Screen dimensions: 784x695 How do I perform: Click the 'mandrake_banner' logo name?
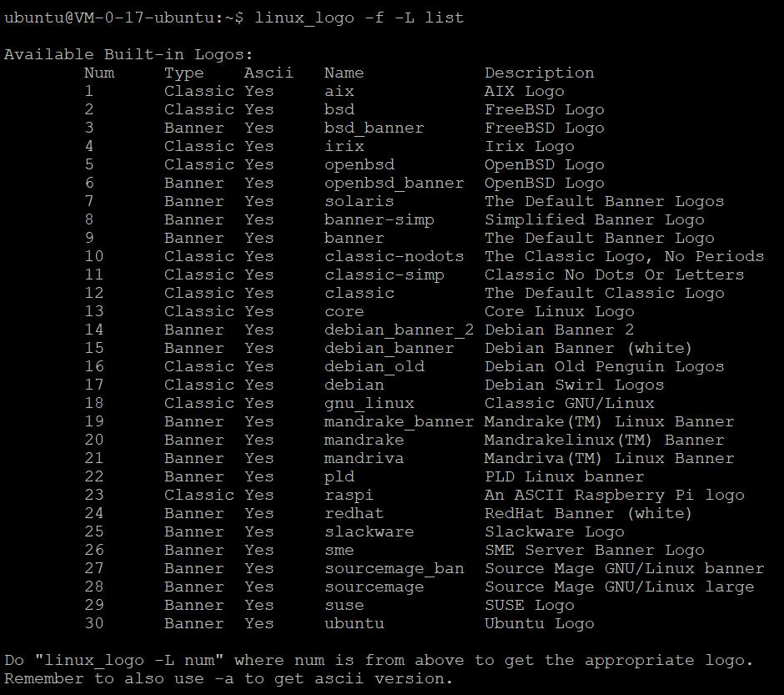click(399, 422)
